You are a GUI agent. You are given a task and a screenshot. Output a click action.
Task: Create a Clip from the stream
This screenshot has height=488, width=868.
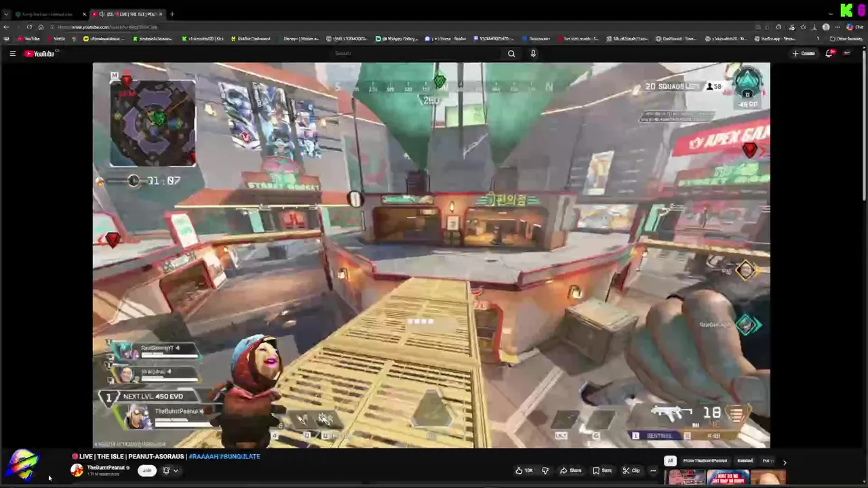(x=631, y=470)
